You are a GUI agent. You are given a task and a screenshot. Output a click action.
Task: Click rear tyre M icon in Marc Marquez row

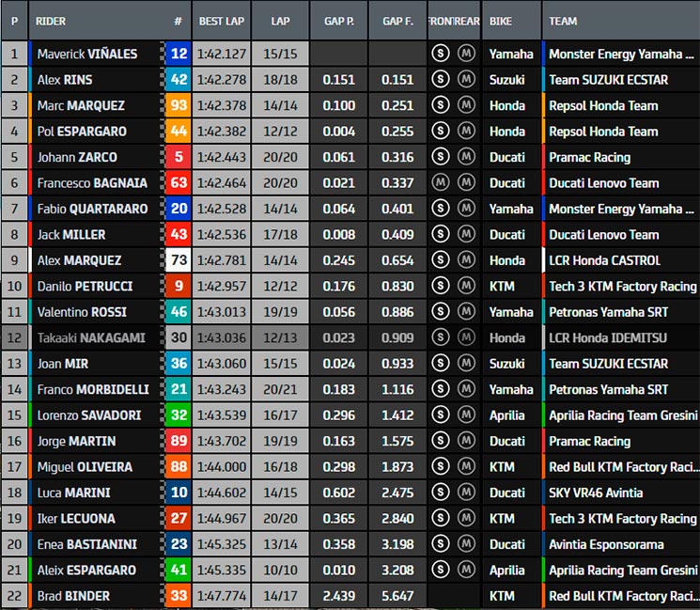pos(466,105)
